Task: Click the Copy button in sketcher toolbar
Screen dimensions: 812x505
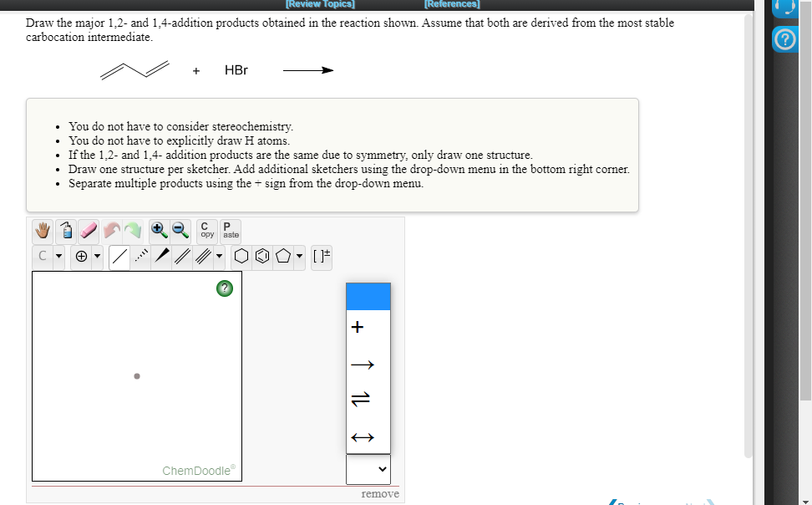Action: (207, 230)
